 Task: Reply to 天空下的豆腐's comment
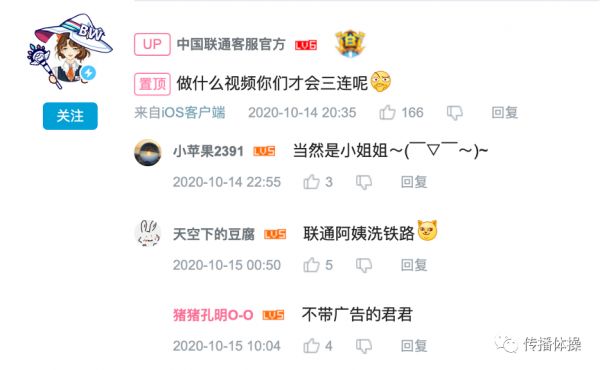point(414,265)
